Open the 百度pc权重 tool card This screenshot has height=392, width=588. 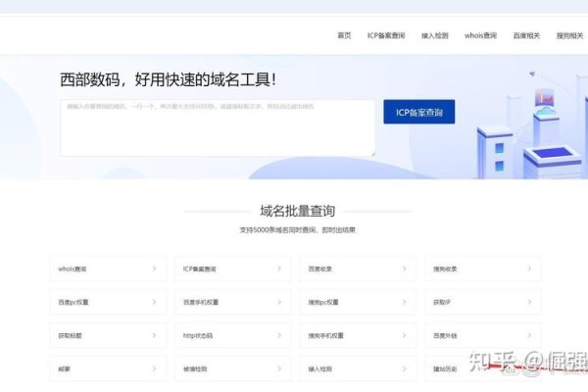pyautogui.click(x=108, y=302)
